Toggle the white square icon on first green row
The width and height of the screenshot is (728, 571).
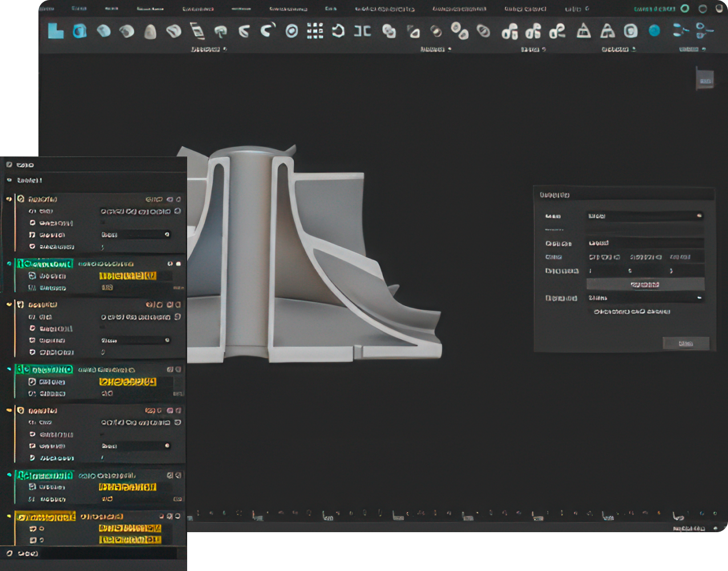179,264
